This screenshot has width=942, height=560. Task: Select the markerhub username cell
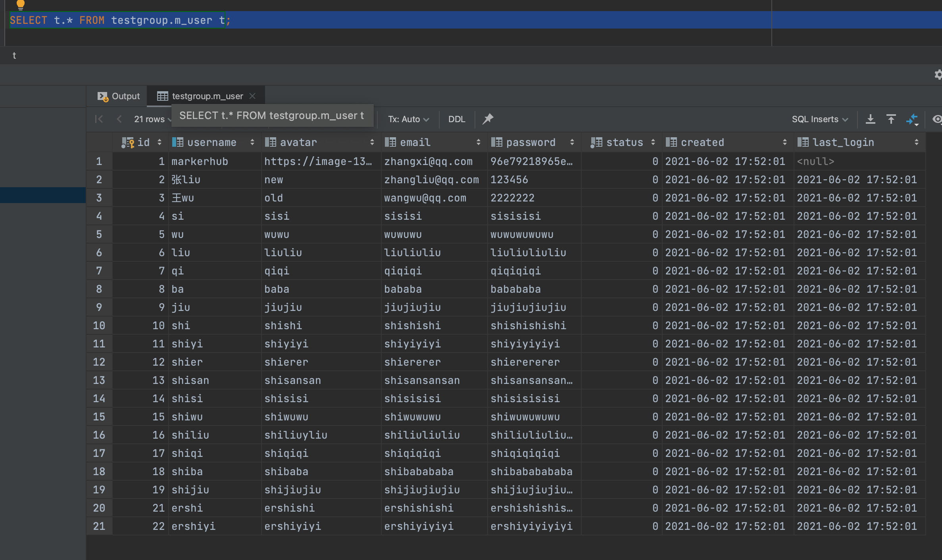[x=215, y=161]
